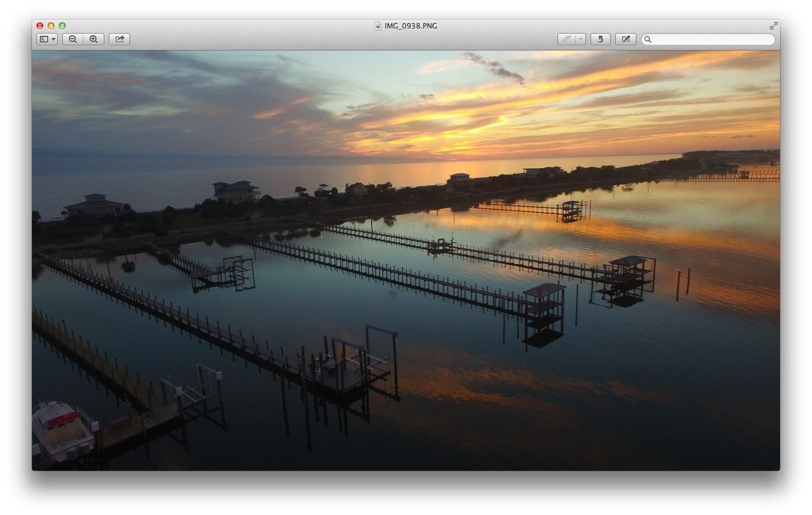Rotate the image left
Screen dimensions: 812x515
click(600, 39)
